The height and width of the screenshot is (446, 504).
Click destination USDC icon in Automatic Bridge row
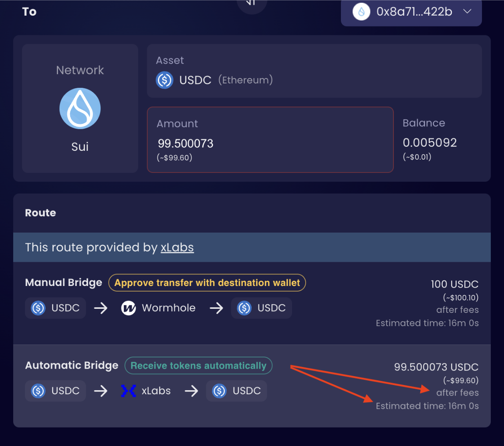(220, 391)
